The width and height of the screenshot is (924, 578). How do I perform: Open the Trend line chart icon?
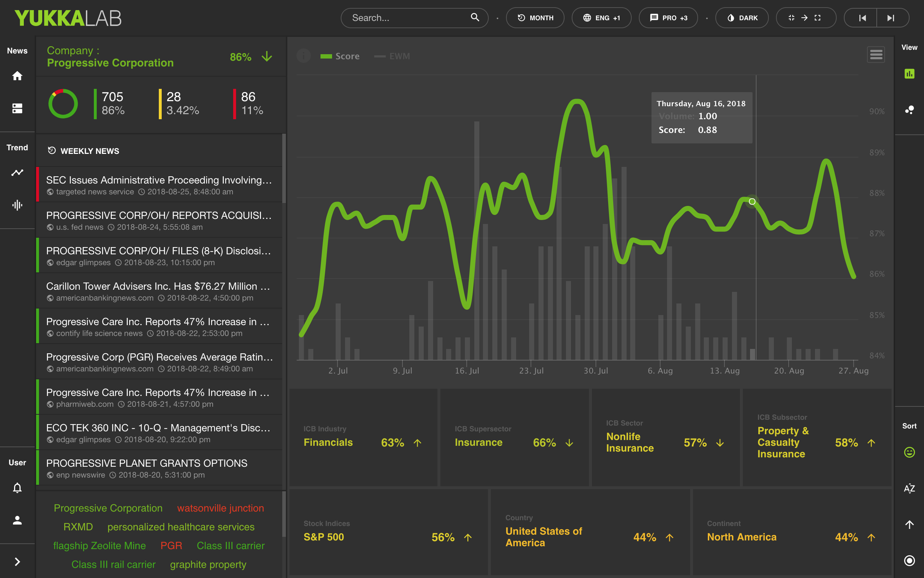pyautogui.click(x=17, y=173)
